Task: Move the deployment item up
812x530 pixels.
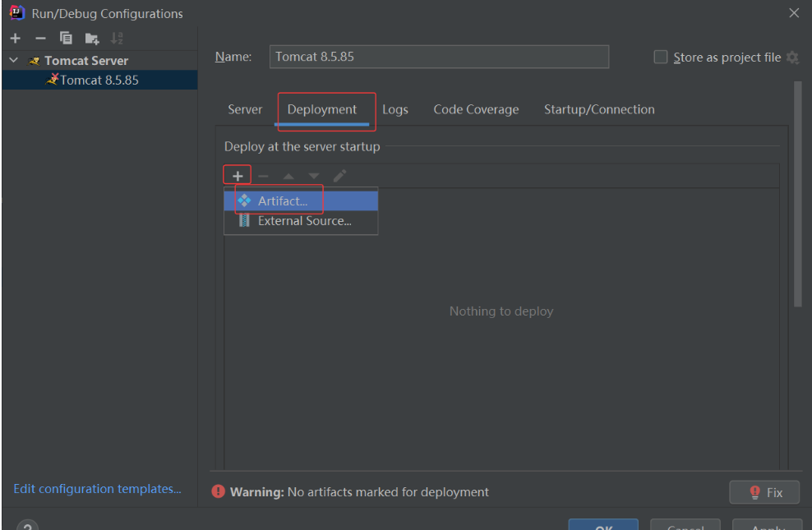Action: [x=288, y=176]
